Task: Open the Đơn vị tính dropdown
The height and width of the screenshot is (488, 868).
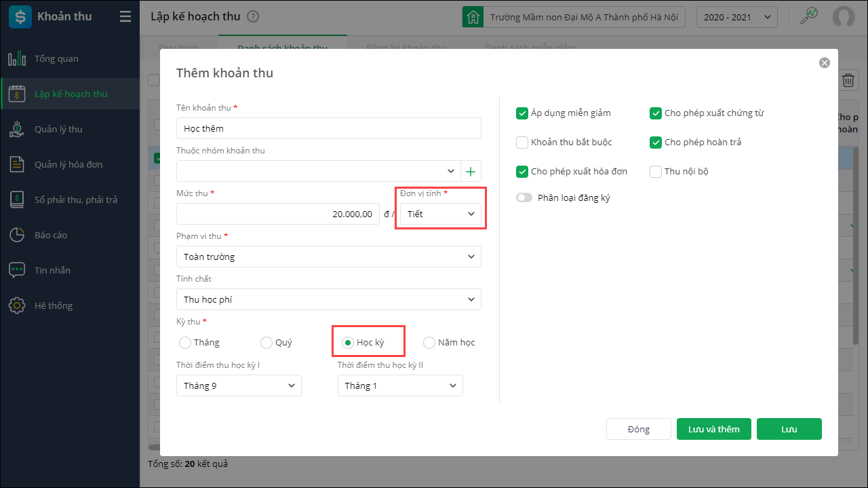Action: point(441,214)
